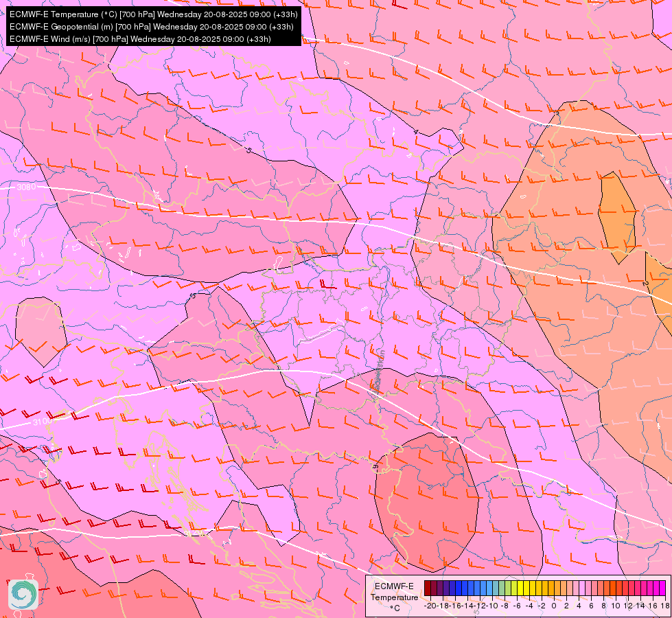Click the 2 isotherm contour label
Image resolution: width=672 pixels, height=618 pixels.
(x=645, y=284)
